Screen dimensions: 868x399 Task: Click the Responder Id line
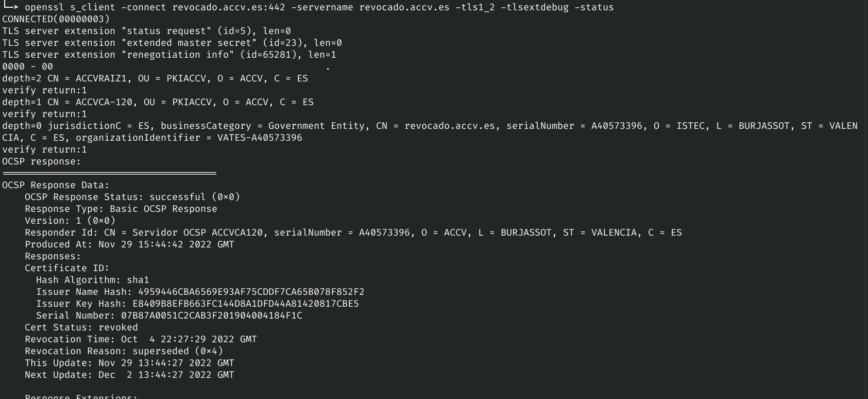tap(353, 232)
